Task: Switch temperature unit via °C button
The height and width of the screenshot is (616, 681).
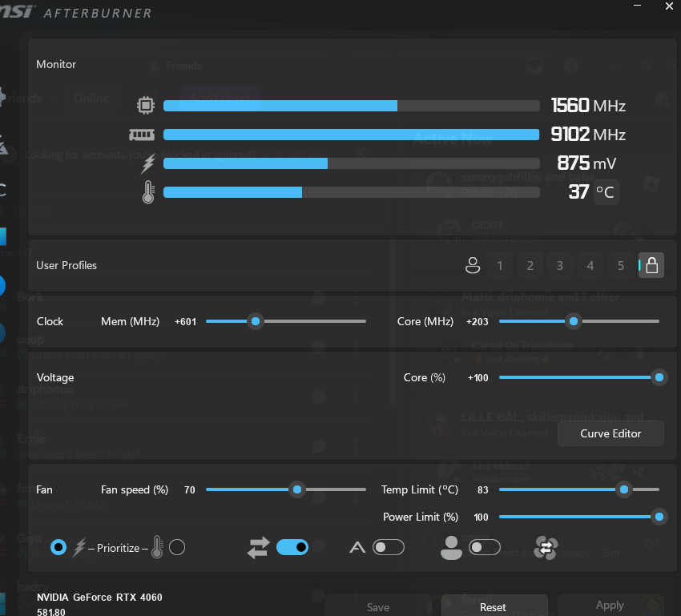Action: coord(606,192)
